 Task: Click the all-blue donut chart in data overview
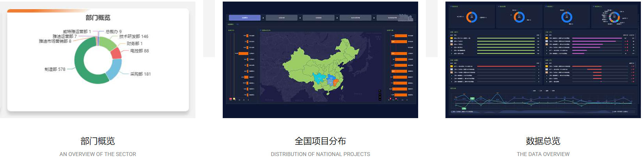(x=567, y=17)
